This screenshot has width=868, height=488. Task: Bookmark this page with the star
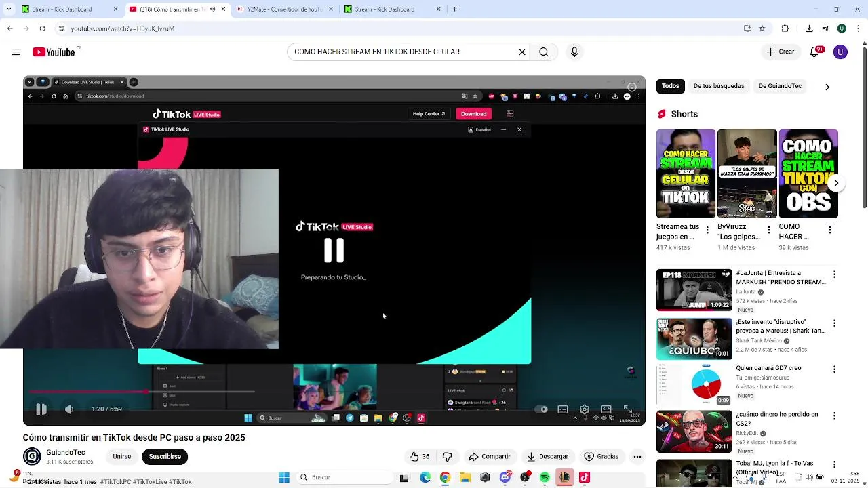[x=762, y=28]
